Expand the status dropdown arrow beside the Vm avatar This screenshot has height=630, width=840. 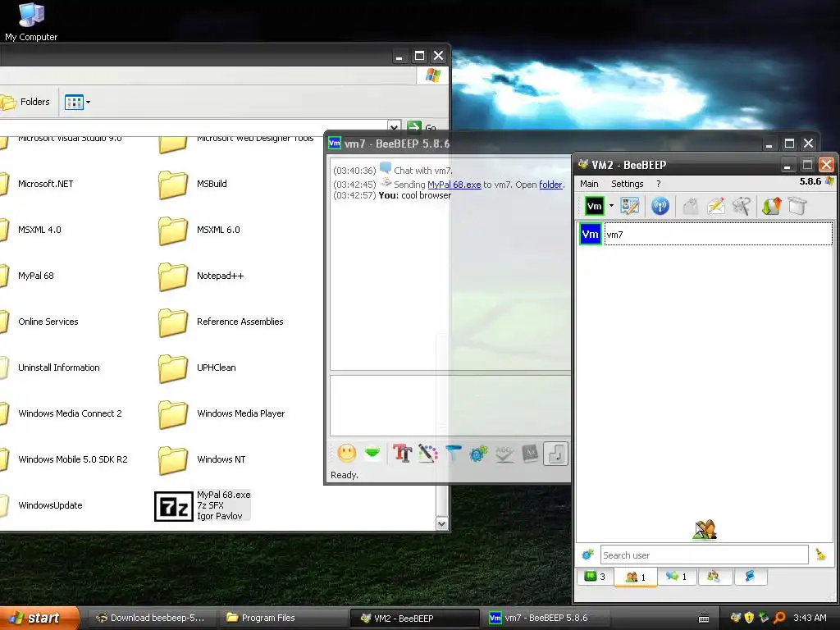[611, 206]
